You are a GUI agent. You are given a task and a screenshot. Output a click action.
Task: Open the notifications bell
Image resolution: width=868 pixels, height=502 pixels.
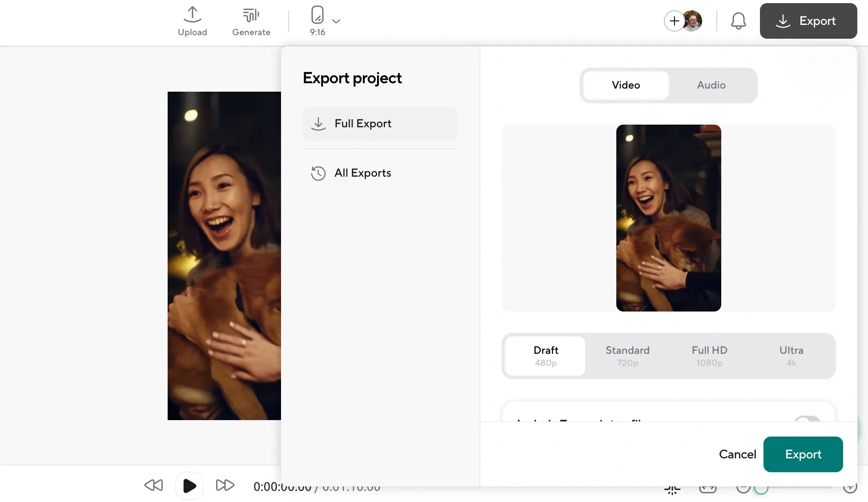click(x=738, y=20)
